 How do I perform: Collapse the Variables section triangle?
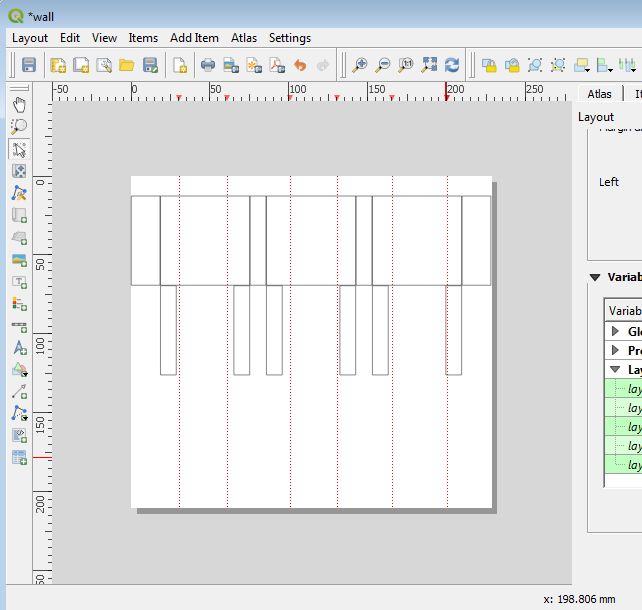[x=595, y=277]
